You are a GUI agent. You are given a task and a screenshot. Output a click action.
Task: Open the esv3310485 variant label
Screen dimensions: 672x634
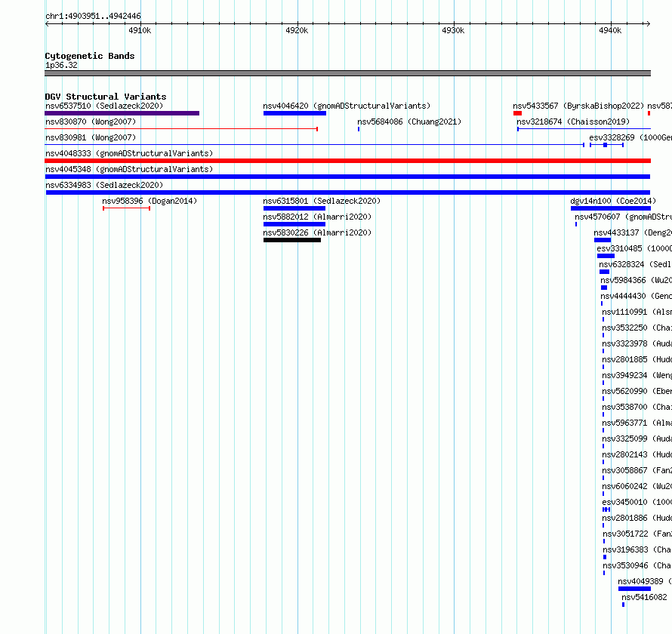tap(634, 248)
